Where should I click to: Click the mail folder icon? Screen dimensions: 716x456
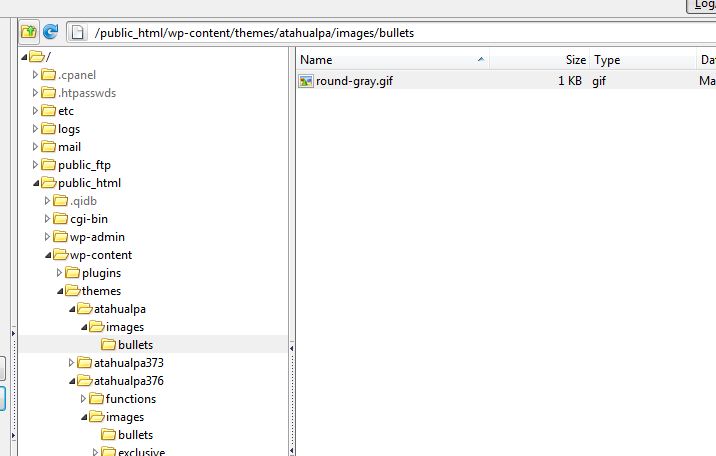[x=48, y=147]
